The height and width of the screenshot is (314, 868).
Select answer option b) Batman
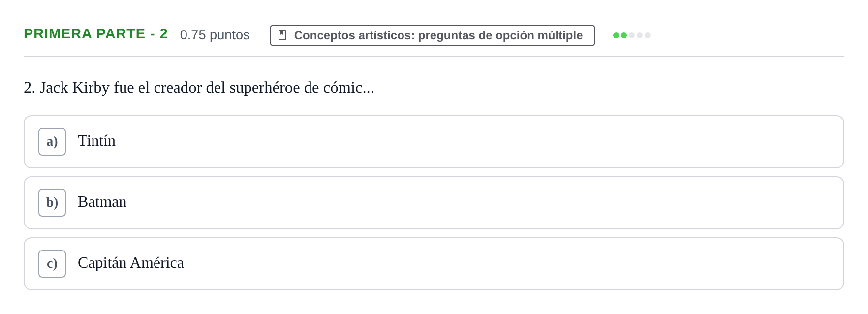pyautogui.click(x=434, y=203)
